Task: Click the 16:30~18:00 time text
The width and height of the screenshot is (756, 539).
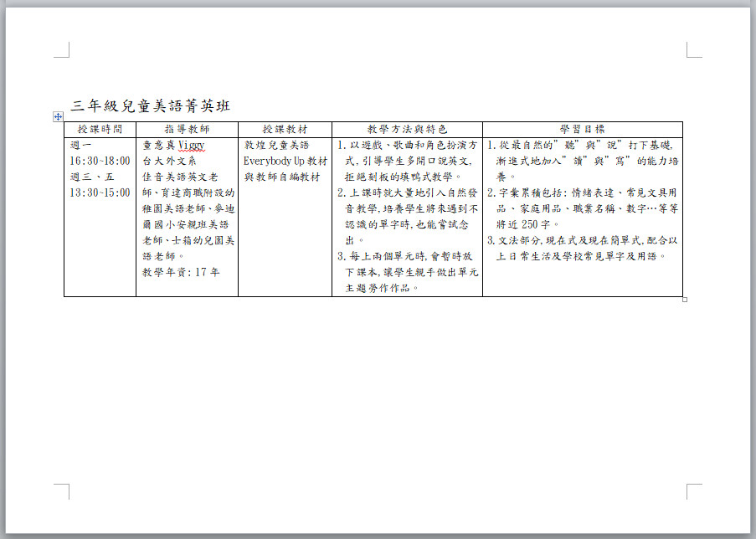Action: [x=100, y=161]
